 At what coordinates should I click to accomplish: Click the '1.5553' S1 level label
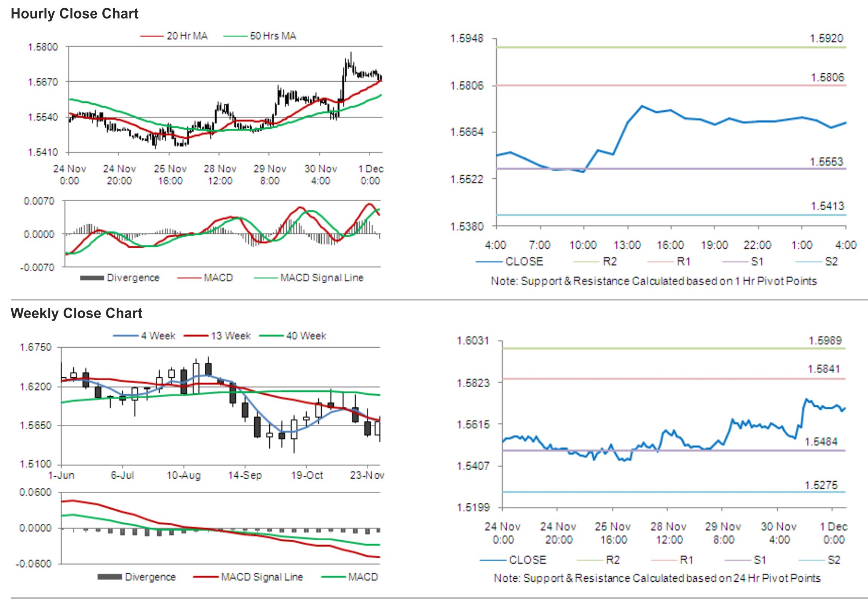826,162
